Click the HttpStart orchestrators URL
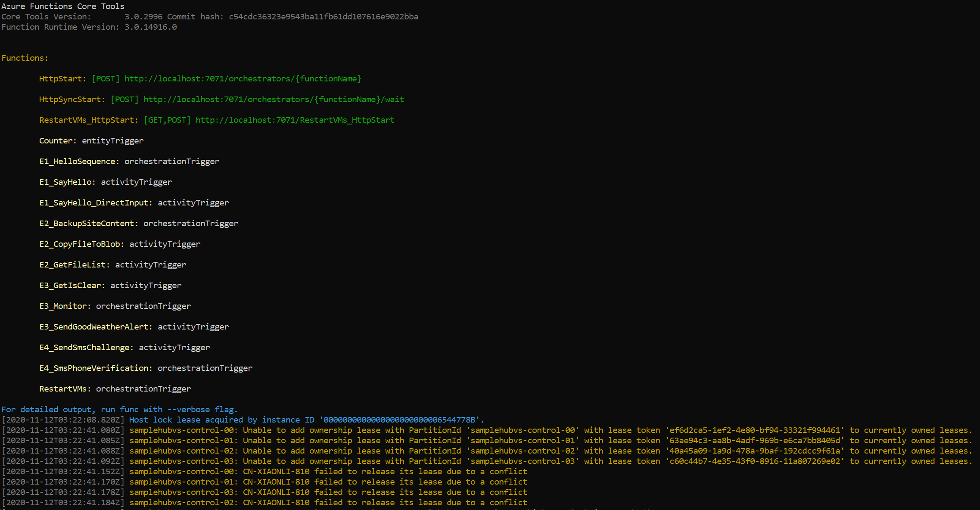 [243, 78]
